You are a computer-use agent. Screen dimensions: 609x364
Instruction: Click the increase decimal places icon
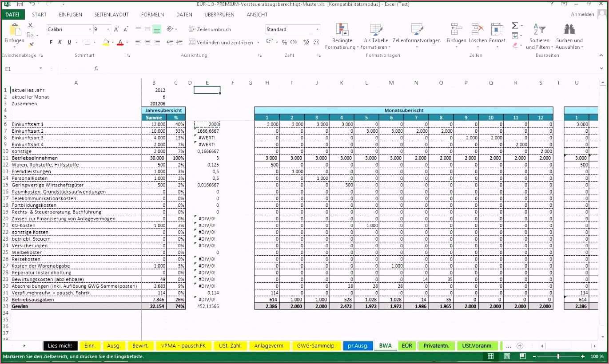pos(306,42)
